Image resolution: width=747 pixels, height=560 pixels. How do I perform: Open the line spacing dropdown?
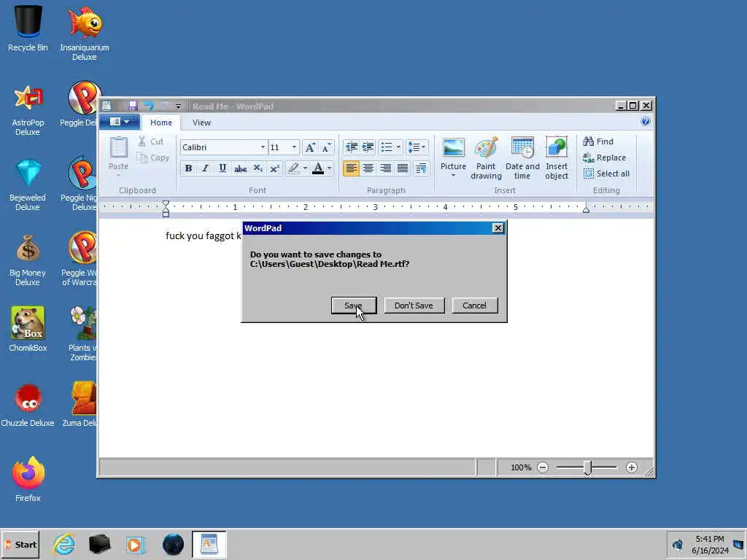(x=417, y=147)
